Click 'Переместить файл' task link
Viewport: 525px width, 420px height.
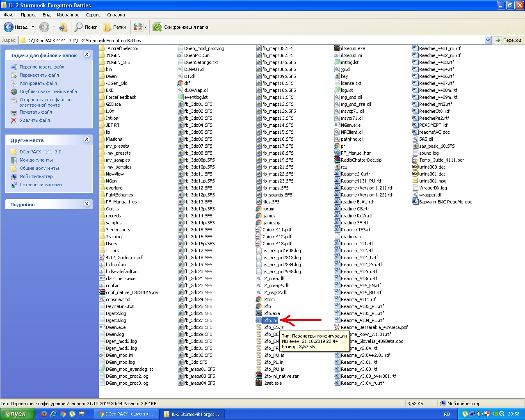(x=39, y=75)
